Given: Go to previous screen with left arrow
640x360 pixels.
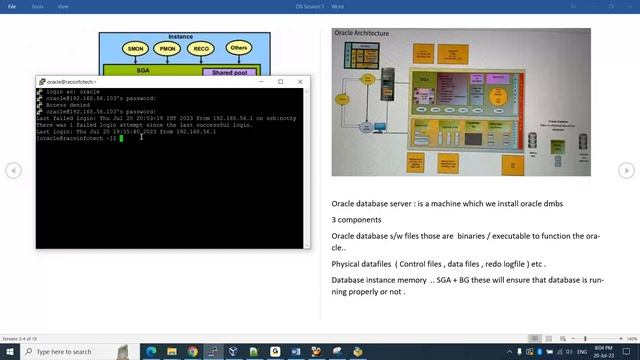Looking at the screenshot, I should tap(13, 170).
